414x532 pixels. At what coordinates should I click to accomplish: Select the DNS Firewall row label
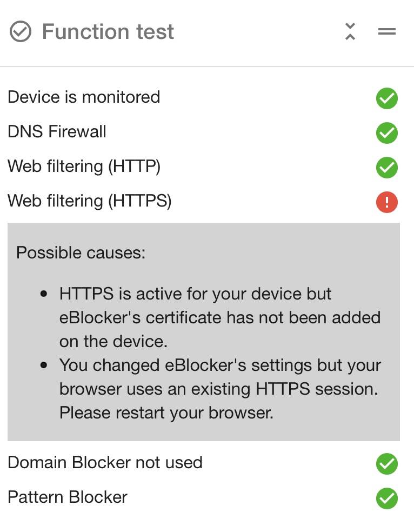[x=57, y=131]
